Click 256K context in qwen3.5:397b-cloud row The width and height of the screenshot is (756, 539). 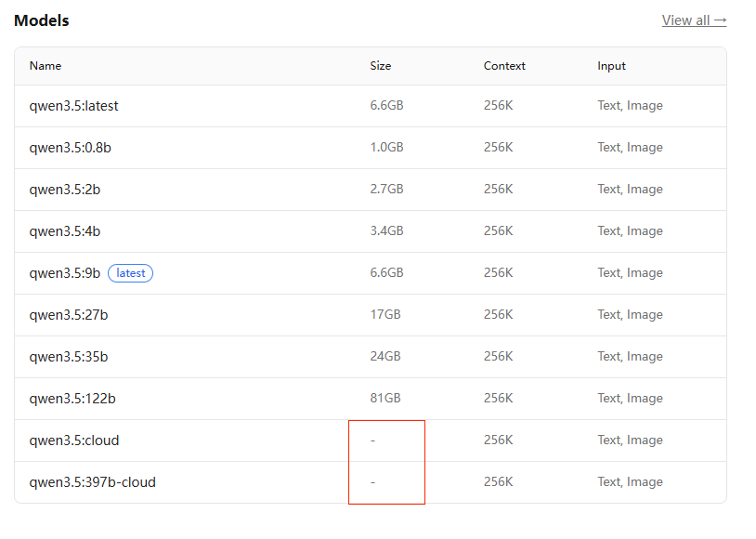click(x=498, y=481)
